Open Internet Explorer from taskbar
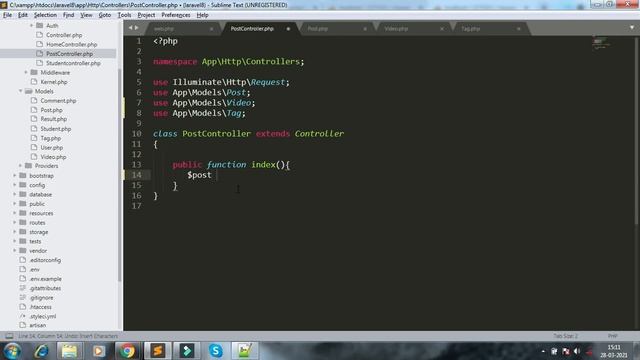 coord(42,351)
